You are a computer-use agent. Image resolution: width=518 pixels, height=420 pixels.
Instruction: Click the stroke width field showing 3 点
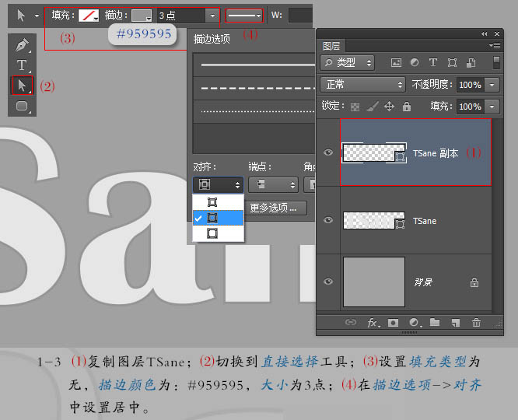click(x=181, y=16)
